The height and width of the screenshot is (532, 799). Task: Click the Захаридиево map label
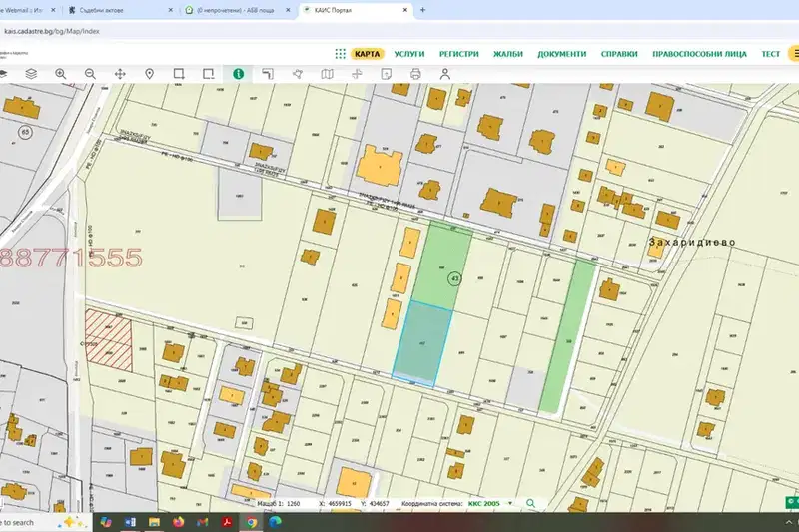tap(692, 242)
